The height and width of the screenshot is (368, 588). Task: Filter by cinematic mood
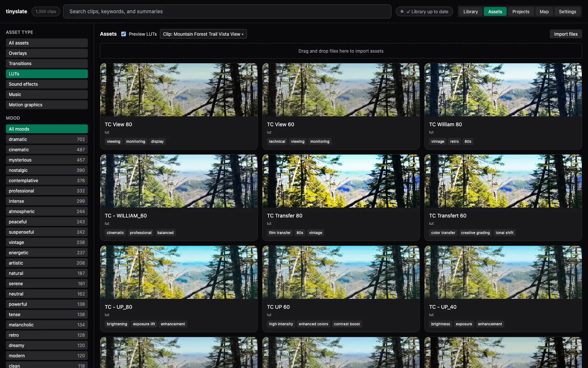pyautogui.click(x=47, y=150)
